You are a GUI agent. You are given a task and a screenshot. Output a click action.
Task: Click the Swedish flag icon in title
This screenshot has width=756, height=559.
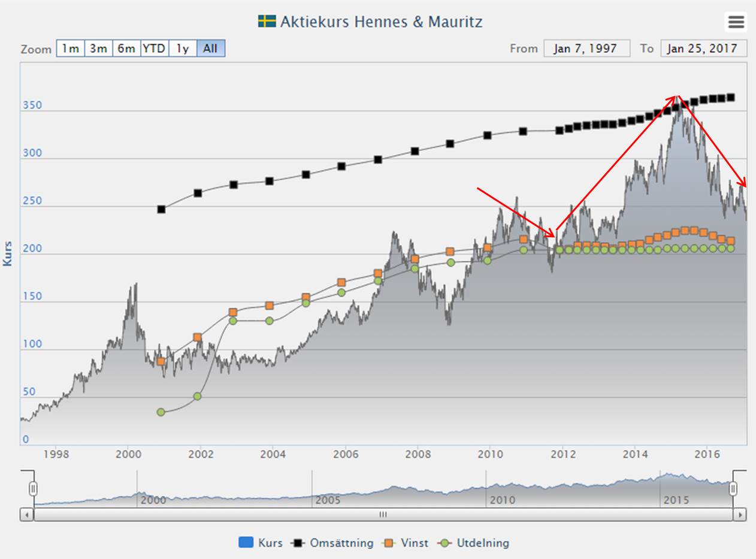[x=267, y=22]
